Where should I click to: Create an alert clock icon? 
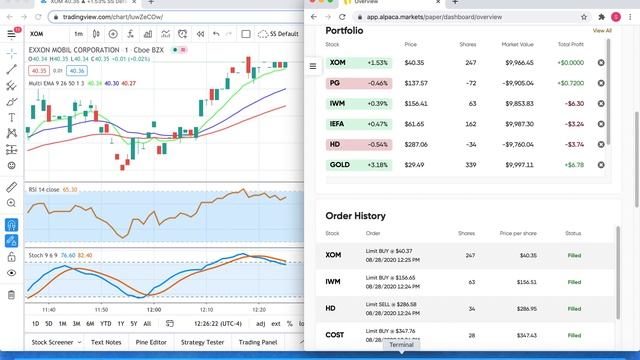pyautogui.click(x=182, y=34)
